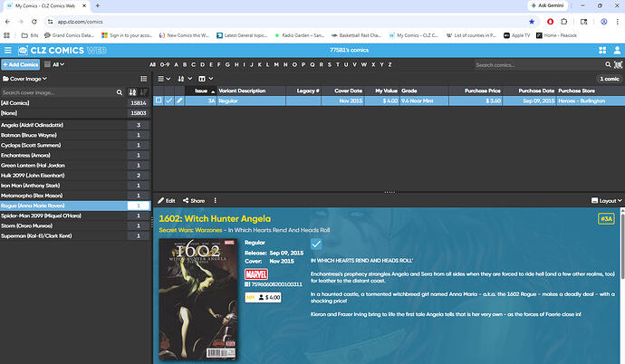
Task: Click the Search cover image input field
Action: point(59,92)
